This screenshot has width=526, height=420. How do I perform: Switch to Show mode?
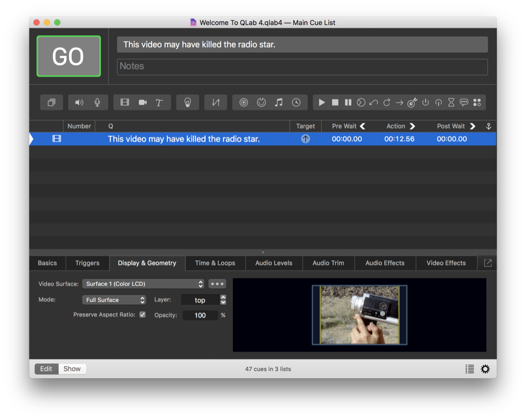click(72, 369)
